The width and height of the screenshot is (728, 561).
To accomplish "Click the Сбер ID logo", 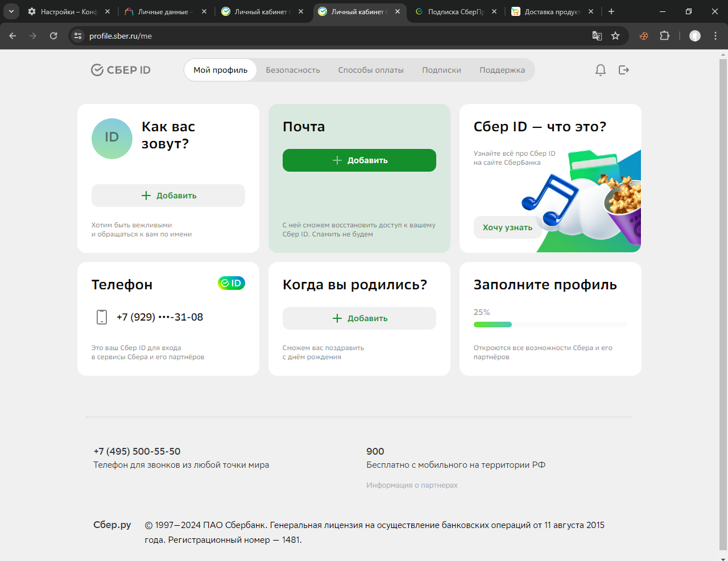I will pyautogui.click(x=121, y=70).
